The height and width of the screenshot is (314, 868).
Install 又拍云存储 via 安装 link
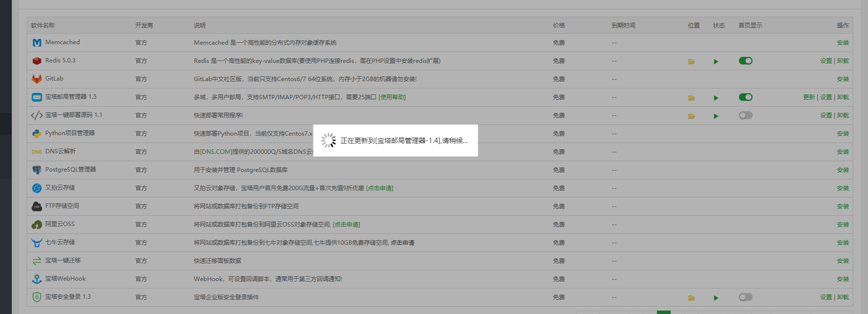pyautogui.click(x=843, y=188)
